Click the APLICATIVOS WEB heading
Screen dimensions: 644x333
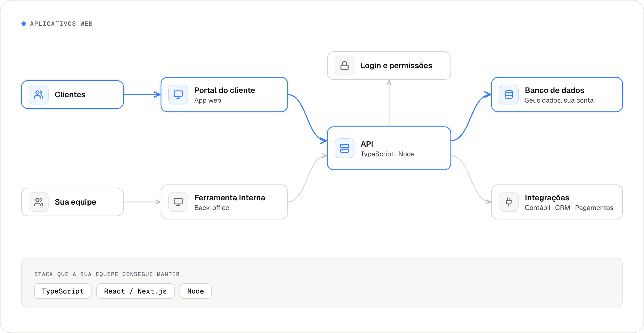click(61, 24)
